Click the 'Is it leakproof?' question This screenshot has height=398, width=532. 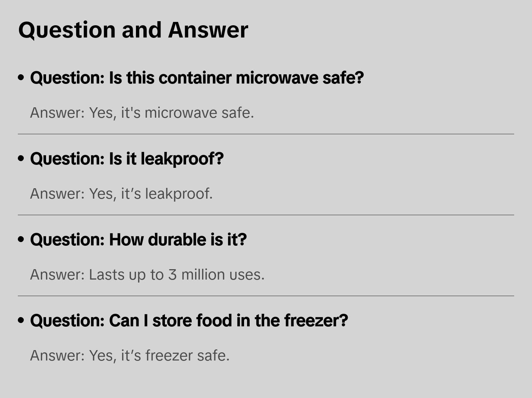(x=127, y=159)
